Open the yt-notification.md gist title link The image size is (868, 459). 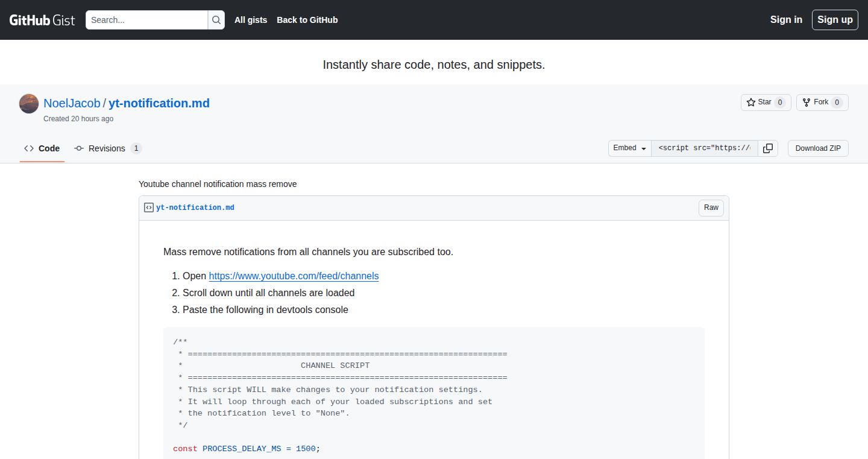(159, 103)
